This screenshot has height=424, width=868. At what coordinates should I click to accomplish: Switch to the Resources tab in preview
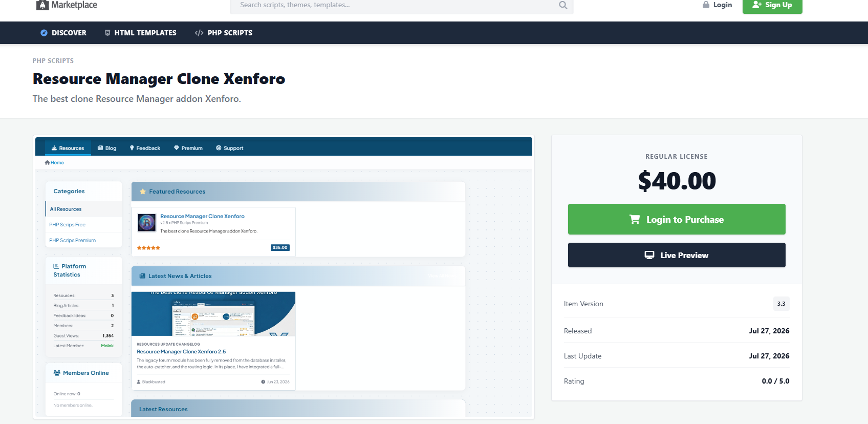68,148
